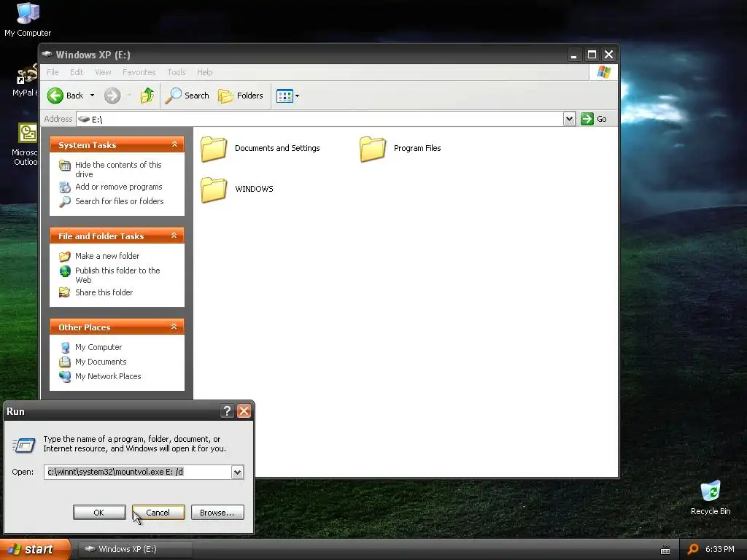Viewport: 747px width, 560px height.
Task: Collapse the File and Folder Tasks panel
Action: click(174, 236)
